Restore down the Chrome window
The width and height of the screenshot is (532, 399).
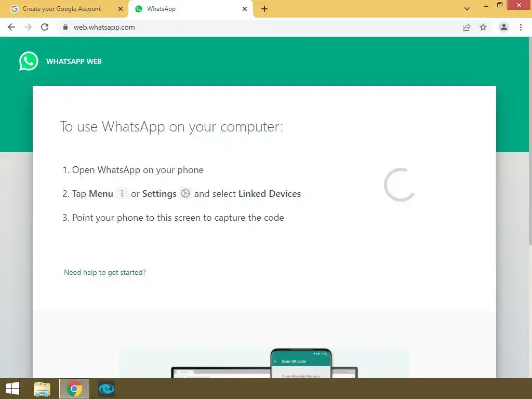[500, 5]
